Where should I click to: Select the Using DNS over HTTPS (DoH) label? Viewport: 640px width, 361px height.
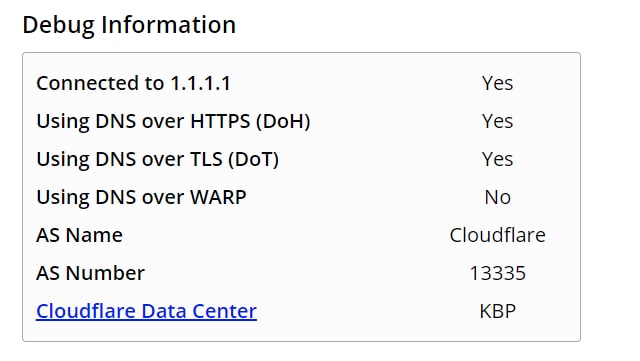(173, 122)
